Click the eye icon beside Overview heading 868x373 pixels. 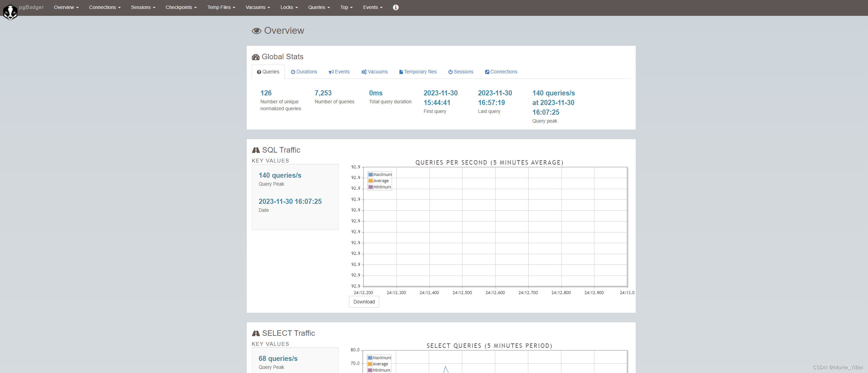[256, 31]
